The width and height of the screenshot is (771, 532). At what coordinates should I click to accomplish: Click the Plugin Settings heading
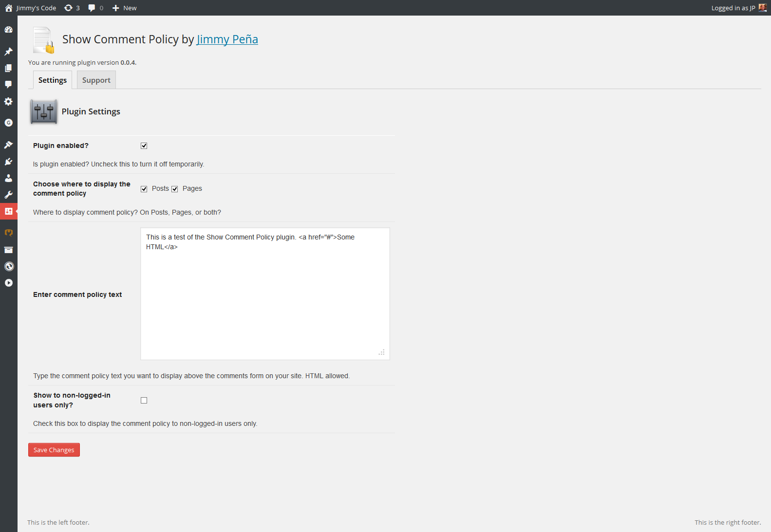(91, 111)
